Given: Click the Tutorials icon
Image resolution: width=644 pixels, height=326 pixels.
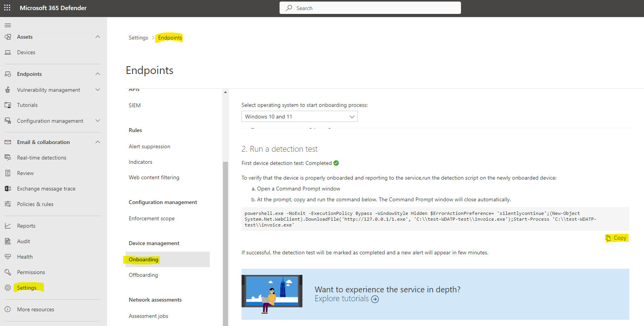Looking at the screenshot, I should click(x=8, y=105).
